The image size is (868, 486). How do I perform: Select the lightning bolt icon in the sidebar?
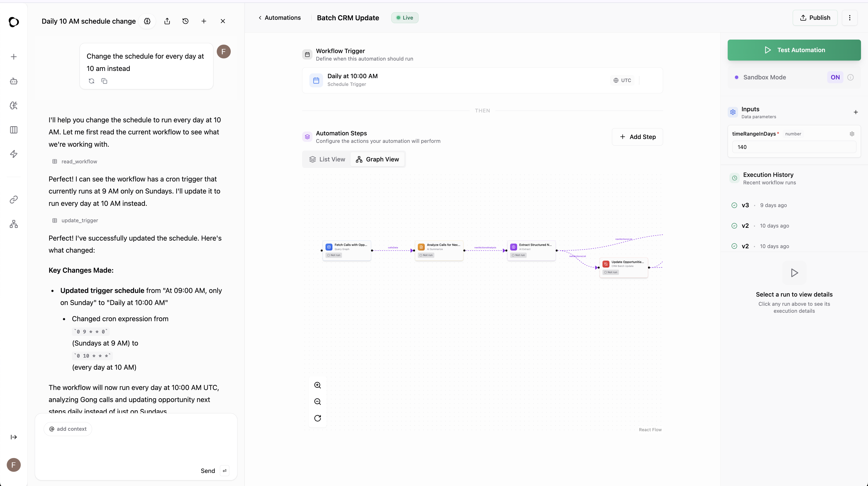click(x=14, y=154)
